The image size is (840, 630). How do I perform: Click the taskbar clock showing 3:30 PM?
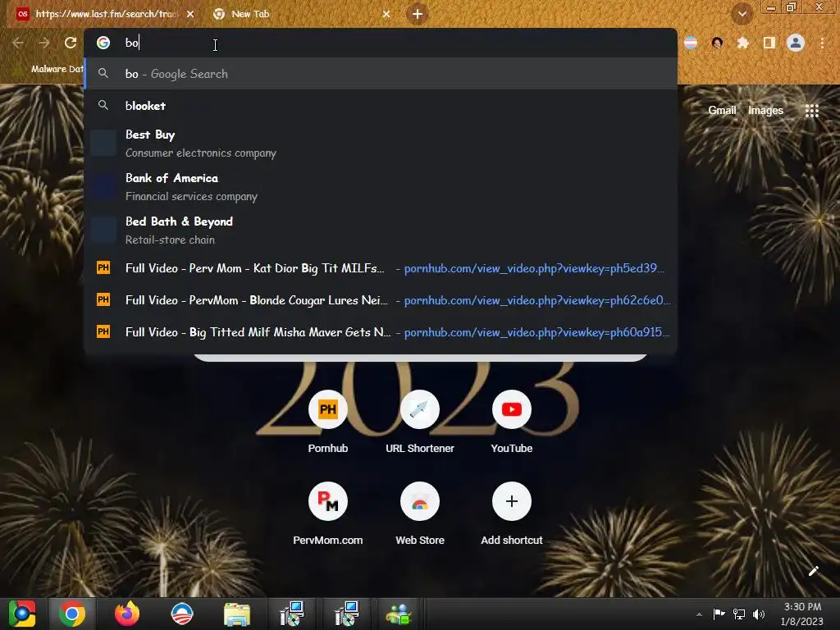[x=802, y=614]
